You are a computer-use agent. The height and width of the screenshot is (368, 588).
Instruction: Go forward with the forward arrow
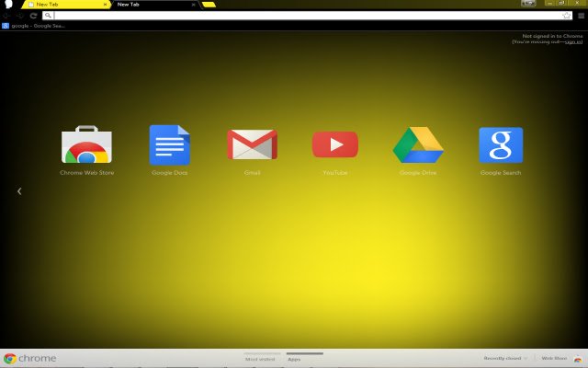20,16
